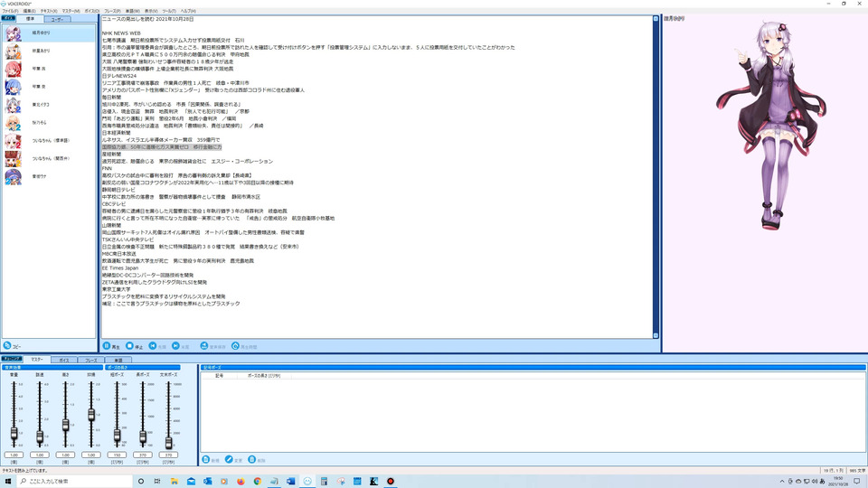Switch to the 単語 tuning tab

click(118, 361)
